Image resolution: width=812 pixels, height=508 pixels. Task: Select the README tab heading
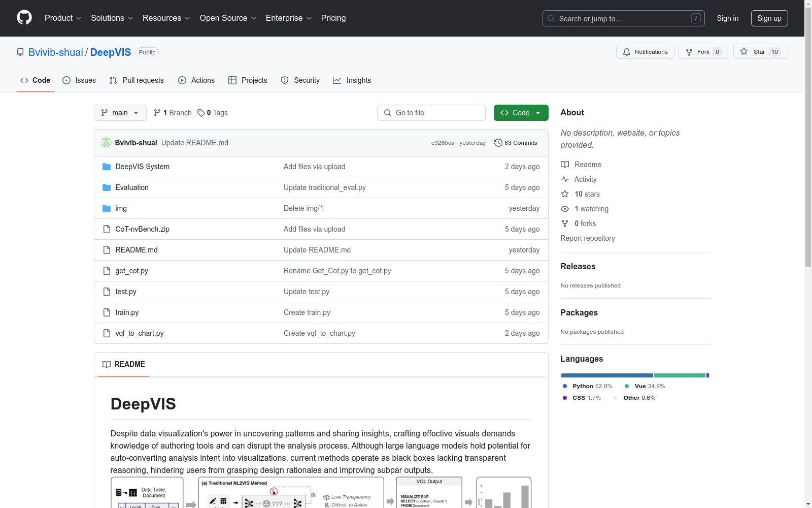tap(124, 364)
